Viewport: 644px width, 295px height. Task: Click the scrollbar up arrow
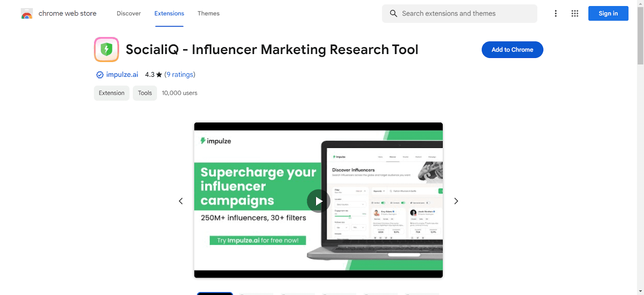(x=640, y=3)
